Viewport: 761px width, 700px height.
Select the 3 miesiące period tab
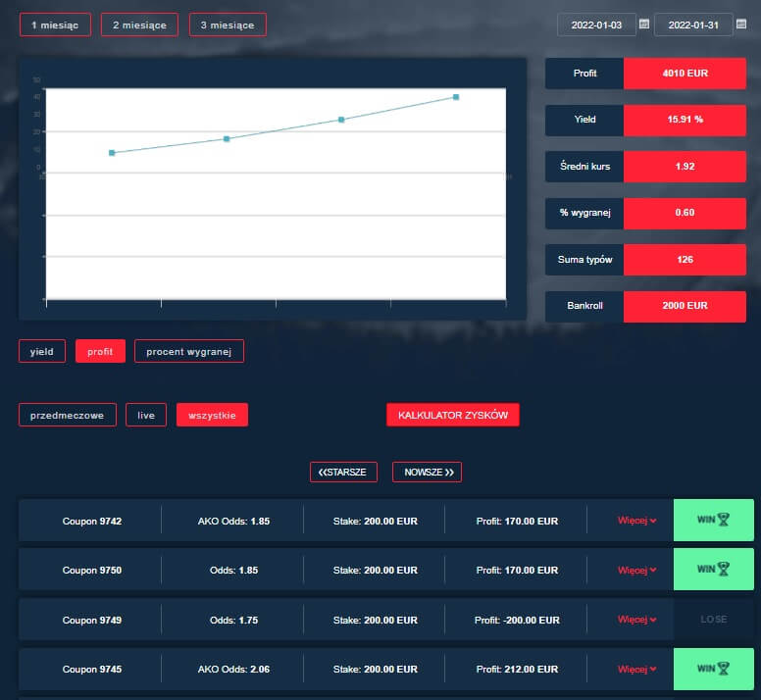(228, 25)
